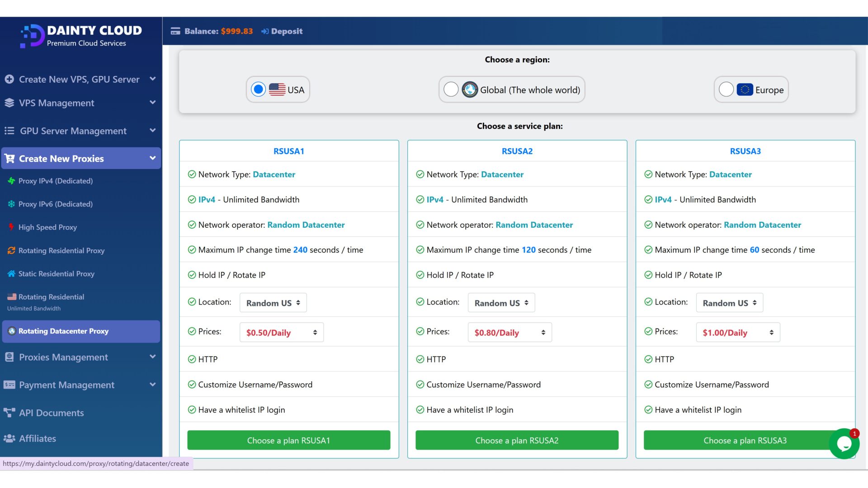The image size is (868, 488).
Task: Open RSUSA3 Location dropdown
Action: (x=730, y=303)
